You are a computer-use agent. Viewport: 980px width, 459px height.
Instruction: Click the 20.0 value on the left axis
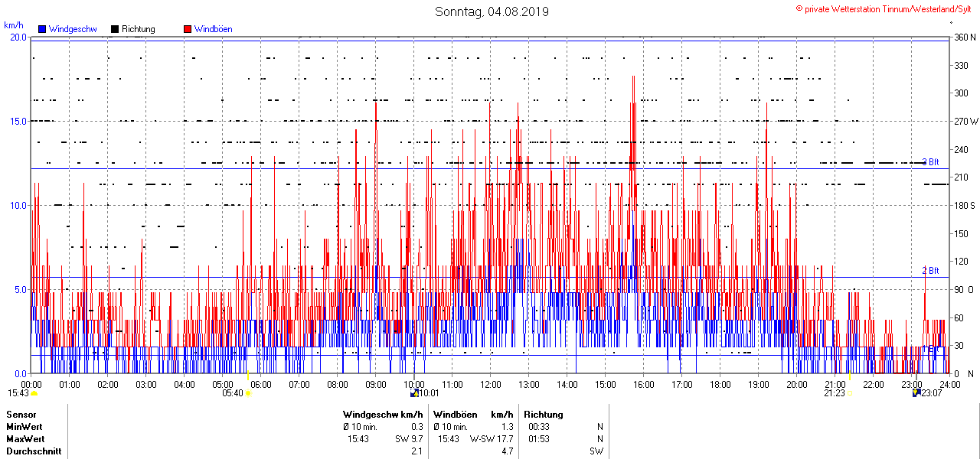point(18,37)
